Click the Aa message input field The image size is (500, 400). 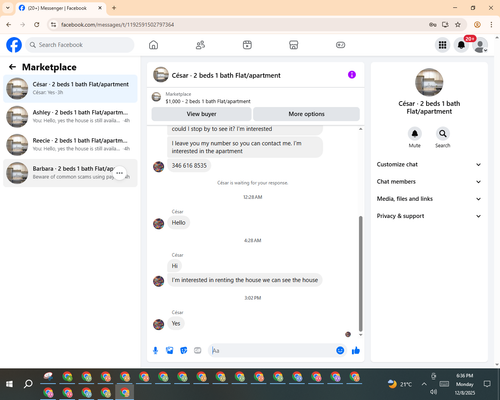(272, 350)
